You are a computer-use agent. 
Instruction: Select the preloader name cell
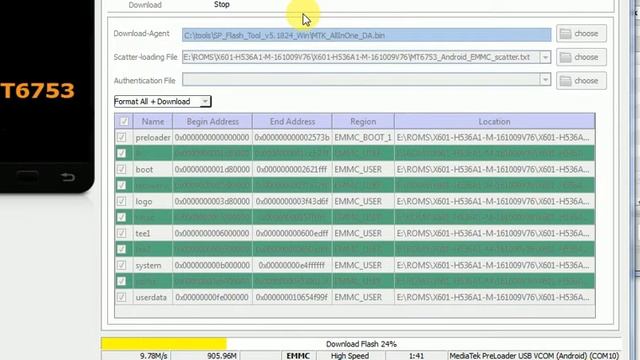coord(153,138)
